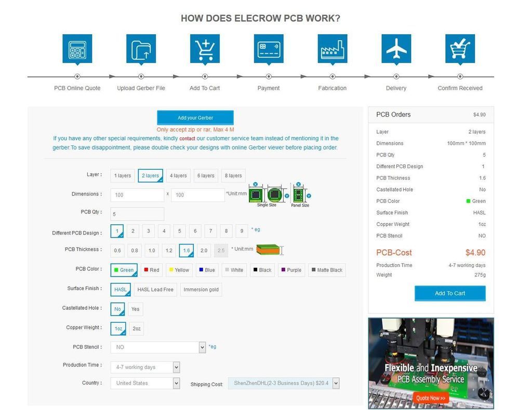Open the eg link beside PCB Stencil
532x410 pixels.
pyautogui.click(x=212, y=347)
